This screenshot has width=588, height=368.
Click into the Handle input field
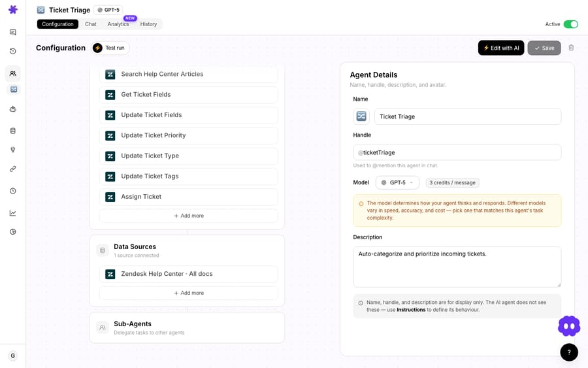coord(457,152)
